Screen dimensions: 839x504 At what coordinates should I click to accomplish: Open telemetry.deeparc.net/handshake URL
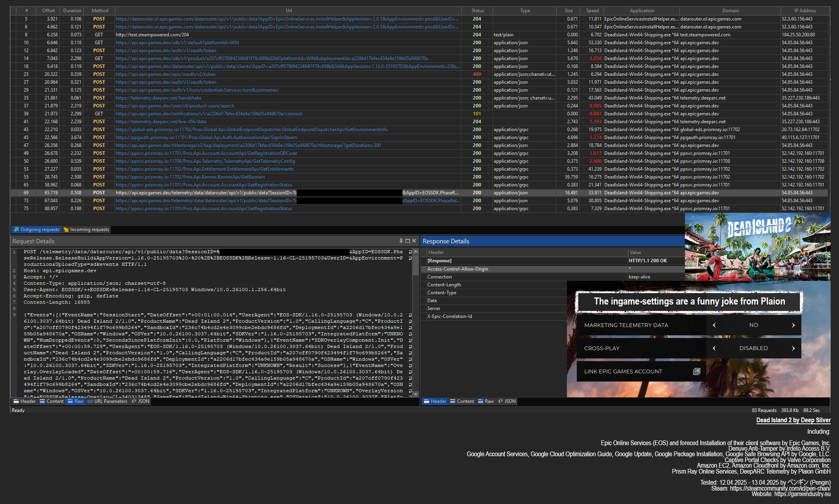coord(158,98)
